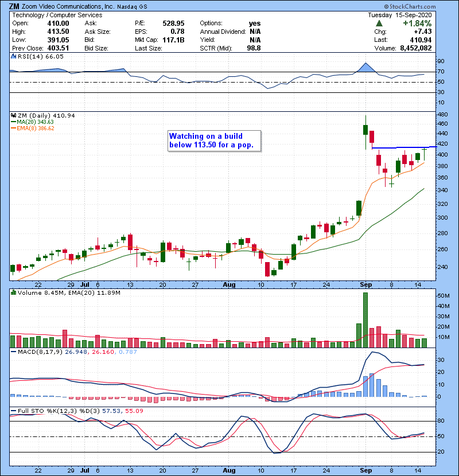Click the stochastic %D value 55.09
This screenshot has height=476, width=459.
point(134,411)
